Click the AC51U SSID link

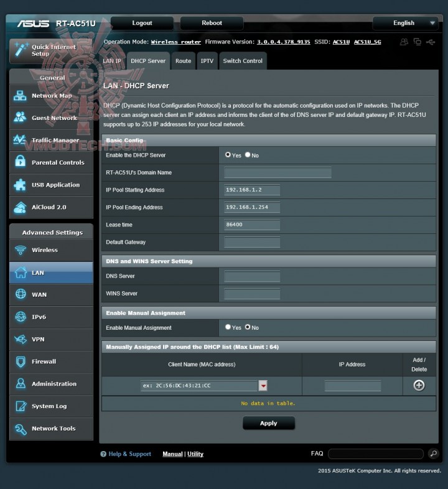(x=342, y=42)
